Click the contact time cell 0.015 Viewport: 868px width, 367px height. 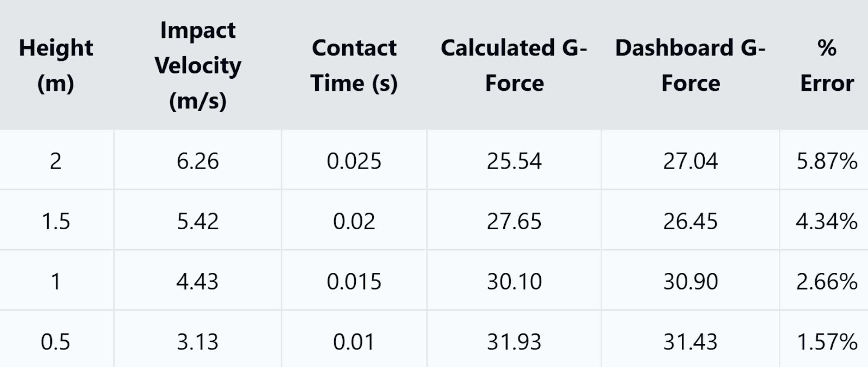[354, 281]
